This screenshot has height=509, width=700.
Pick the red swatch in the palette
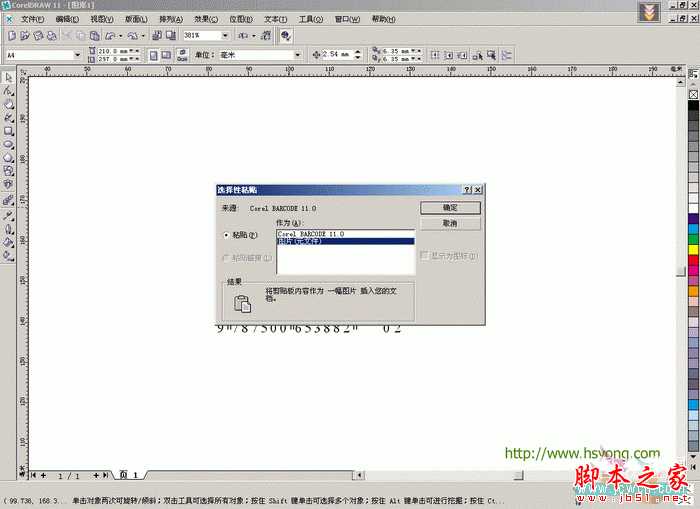[x=693, y=260]
